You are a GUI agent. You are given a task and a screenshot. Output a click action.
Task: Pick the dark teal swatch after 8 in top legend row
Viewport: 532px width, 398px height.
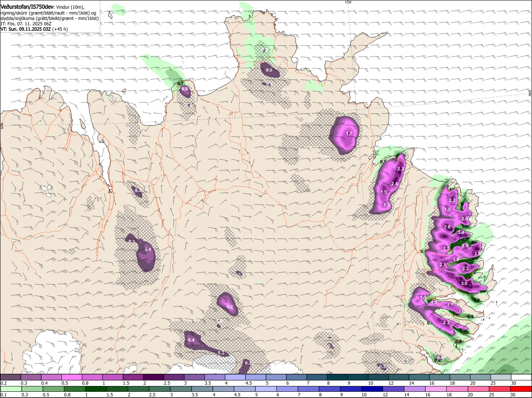337,377
